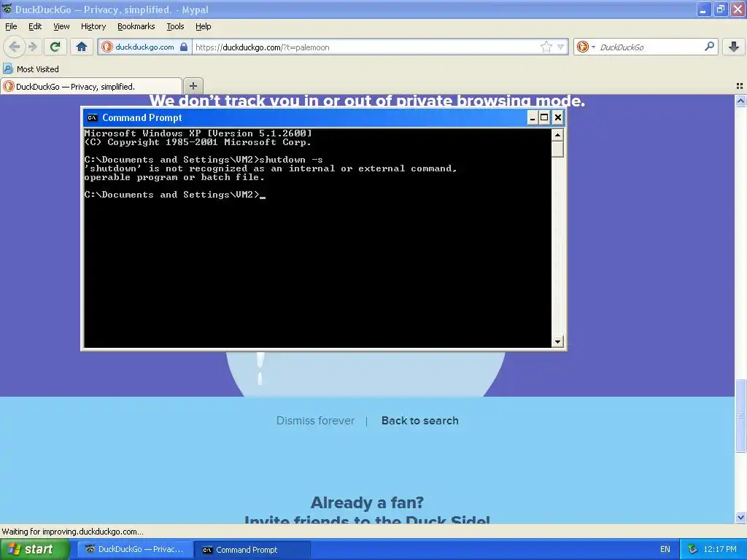
Task: Click Command Prompt scrollbar up arrow
Action: (557, 135)
